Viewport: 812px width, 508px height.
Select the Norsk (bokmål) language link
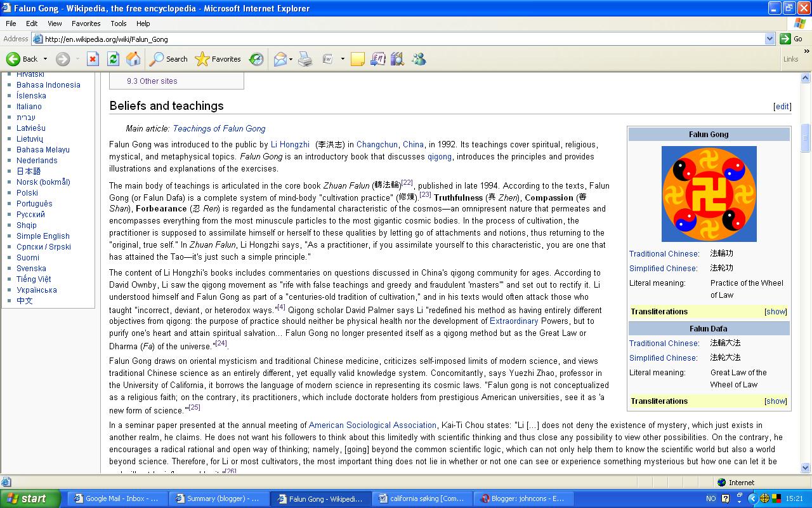tap(43, 182)
